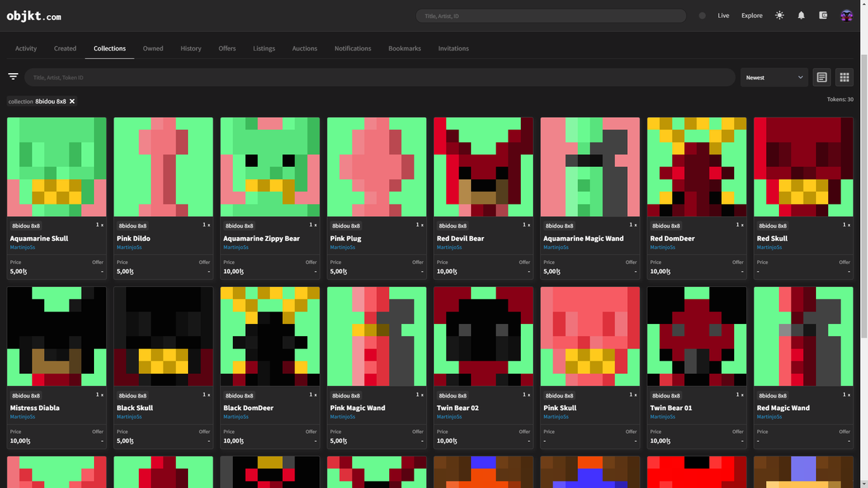Screen dimensions: 868x488
Task: Click the Live status indicator dot
Action: (x=702, y=15)
